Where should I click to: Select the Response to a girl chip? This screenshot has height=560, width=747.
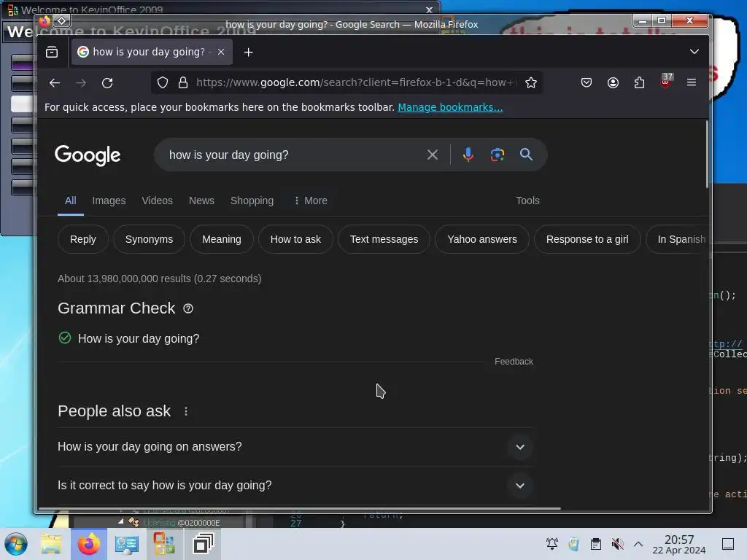coord(587,239)
